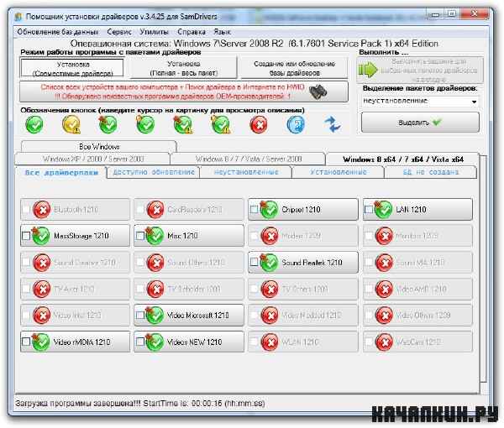Select the Windows 8 x64 / 7 x64 / Vista x64 tab
The image size is (504, 428).
[402, 159]
